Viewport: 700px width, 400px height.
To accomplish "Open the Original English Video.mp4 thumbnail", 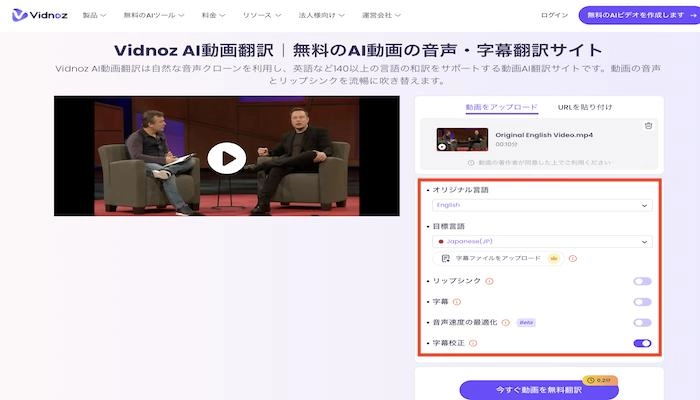I will pos(462,139).
